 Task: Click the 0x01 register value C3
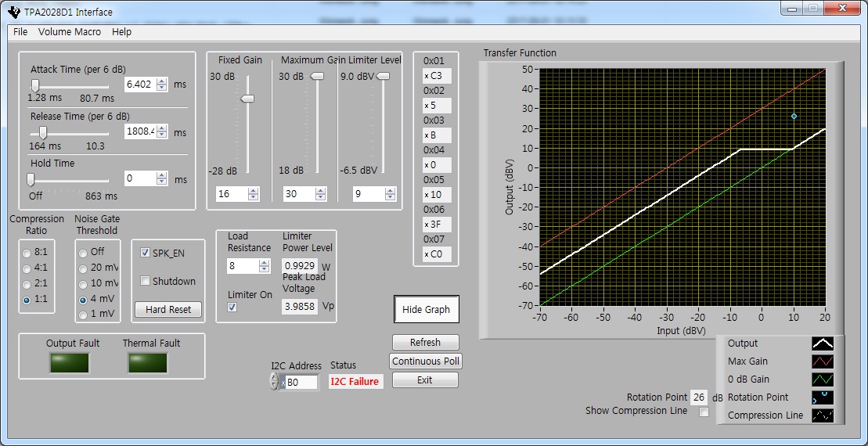437,76
